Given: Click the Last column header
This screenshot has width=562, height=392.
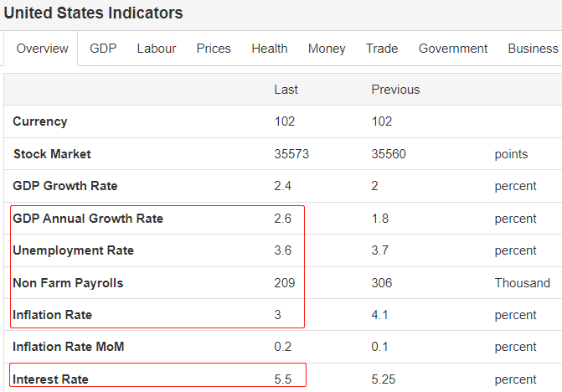Looking at the screenshot, I should click(x=286, y=90).
